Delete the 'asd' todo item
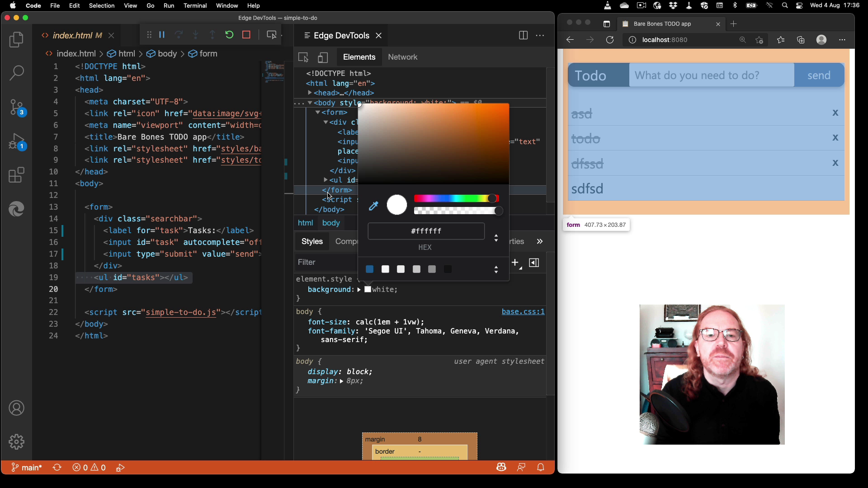Image resolution: width=868 pixels, height=488 pixels. coord(835,113)
